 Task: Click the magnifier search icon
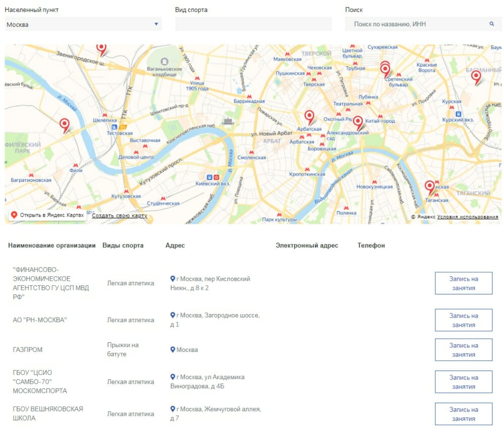click(x=492, y=24)
